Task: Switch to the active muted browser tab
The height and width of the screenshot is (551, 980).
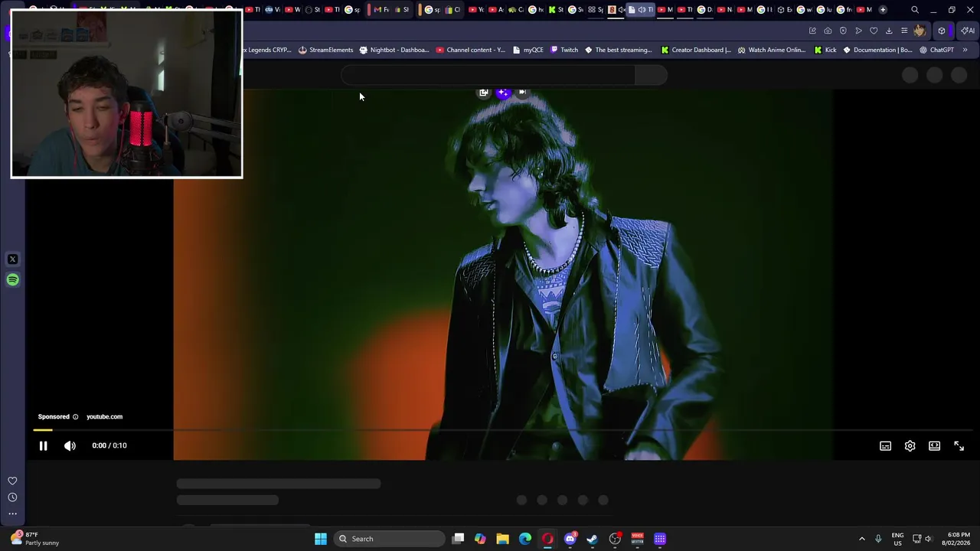Action: 641,10
